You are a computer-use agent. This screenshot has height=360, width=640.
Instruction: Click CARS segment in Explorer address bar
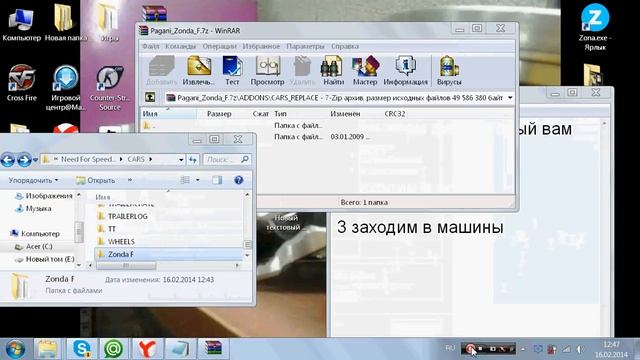coord(136,159)
